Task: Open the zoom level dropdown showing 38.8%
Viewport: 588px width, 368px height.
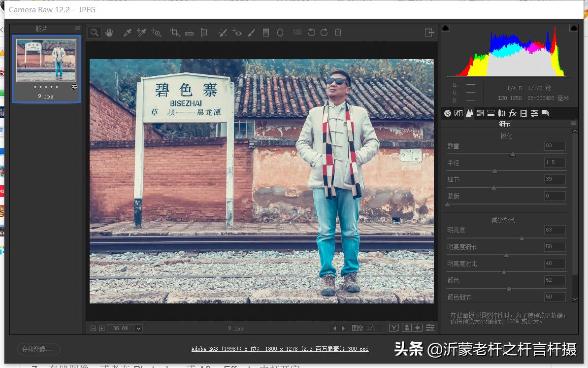Action: tap(138, 328)
